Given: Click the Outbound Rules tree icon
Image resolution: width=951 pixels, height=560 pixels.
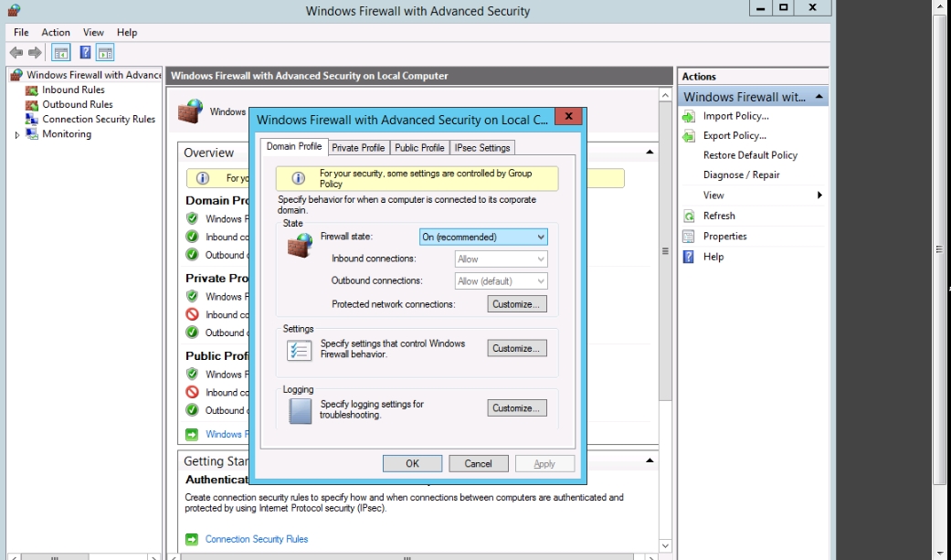Looking at the screenshot, I should coord(32,104).
